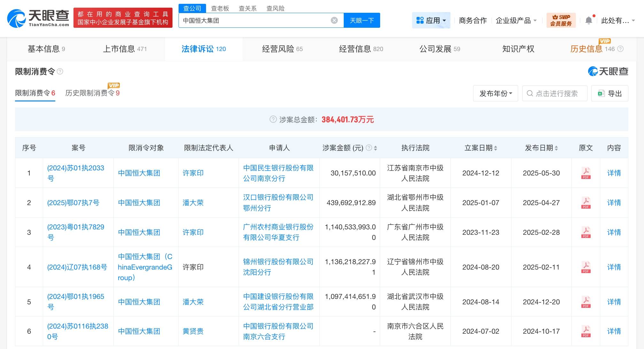Open SVIP会员服务 crown icon
644x349 pixels.
(561, 20)
